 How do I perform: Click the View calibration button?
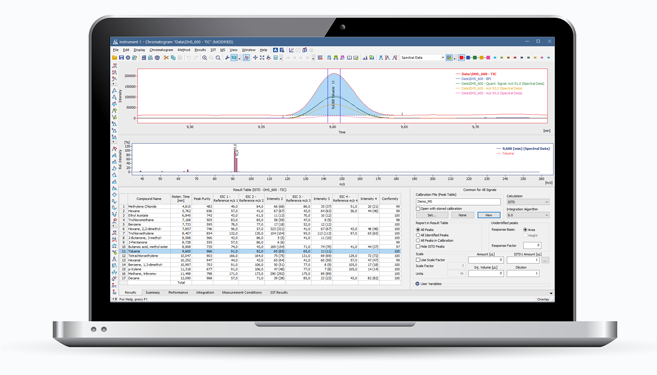coord(489,215)
